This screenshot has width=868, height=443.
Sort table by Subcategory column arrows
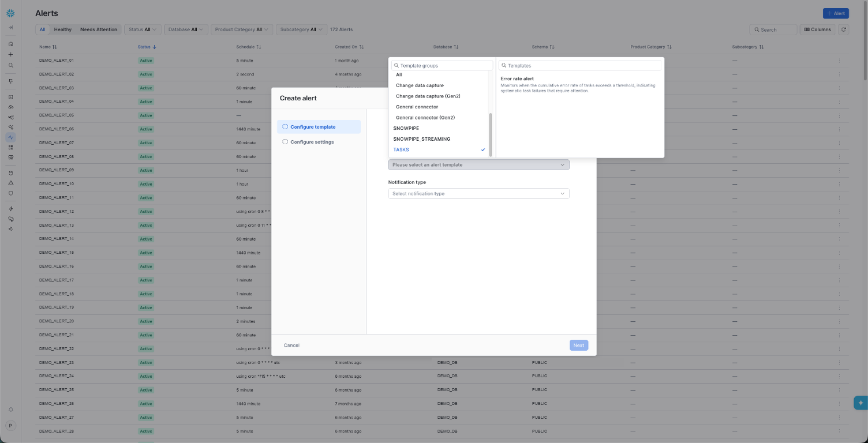[x=762, y=47]
